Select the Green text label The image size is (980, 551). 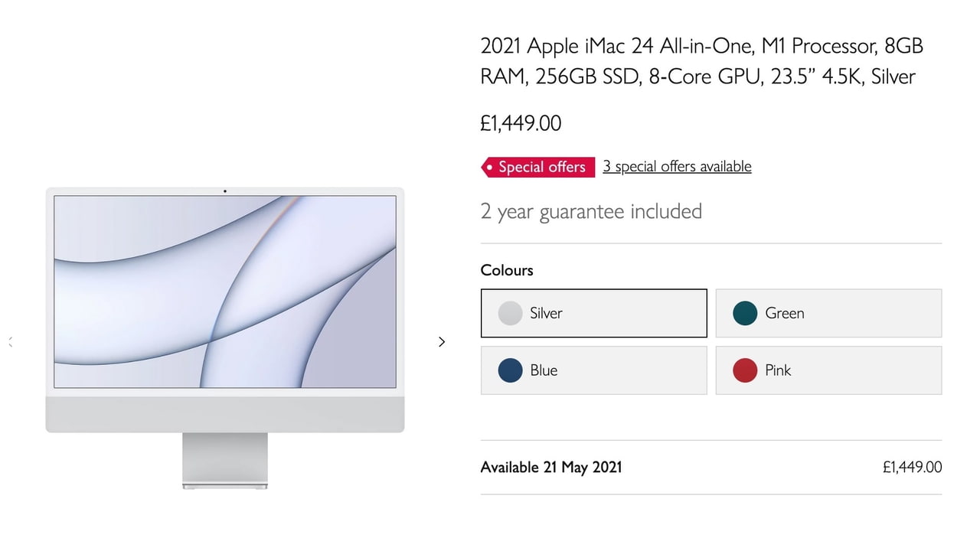pos(785,313)
